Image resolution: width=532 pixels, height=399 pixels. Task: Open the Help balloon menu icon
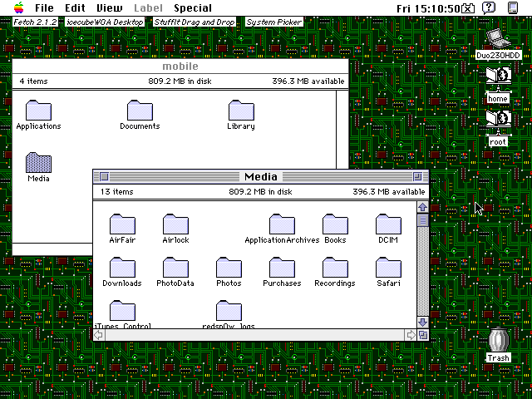489,7
